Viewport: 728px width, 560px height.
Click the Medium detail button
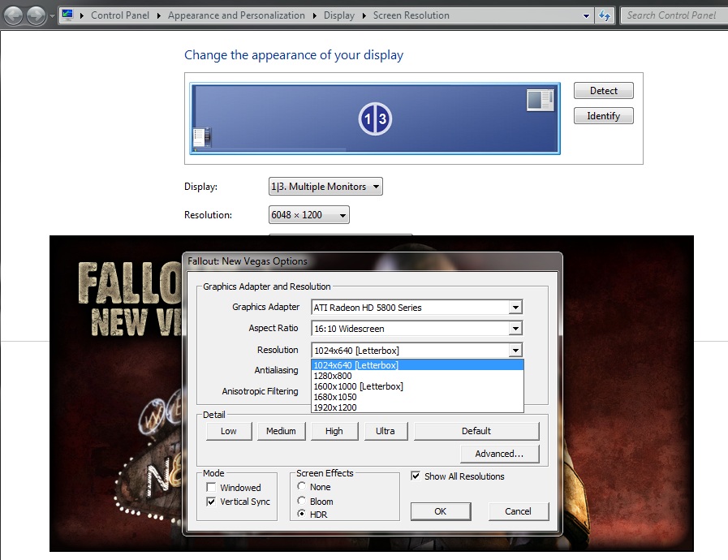pyautogui.click(x=281, y=431)
